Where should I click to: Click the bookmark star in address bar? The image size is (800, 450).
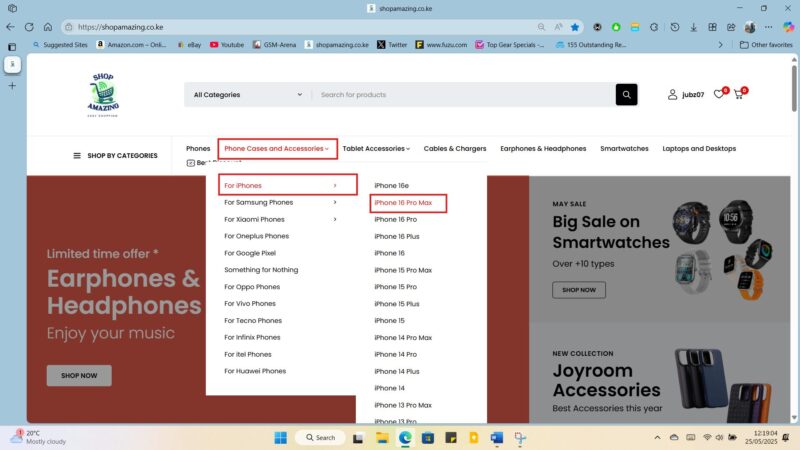tap(574, 27)
